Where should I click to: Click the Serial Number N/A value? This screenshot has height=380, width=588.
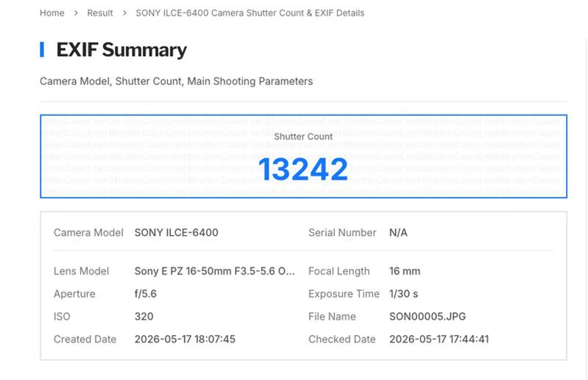pyautogui.click(x=398, y=233)
